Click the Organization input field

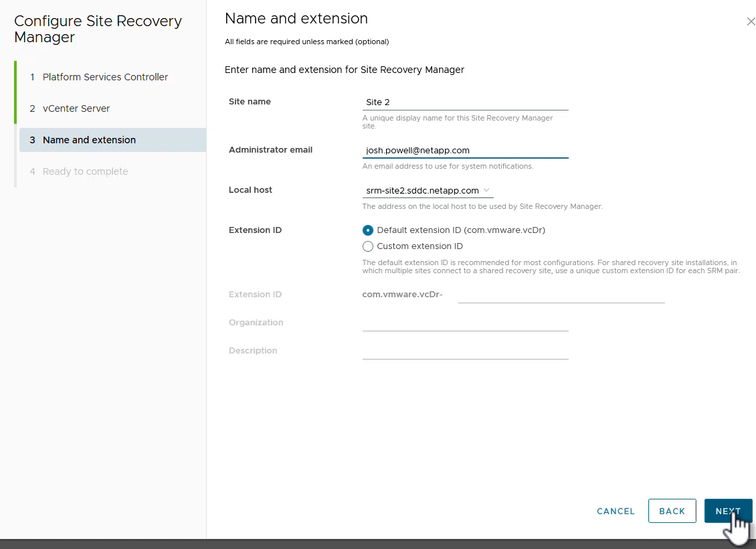(x=465, y=323)
